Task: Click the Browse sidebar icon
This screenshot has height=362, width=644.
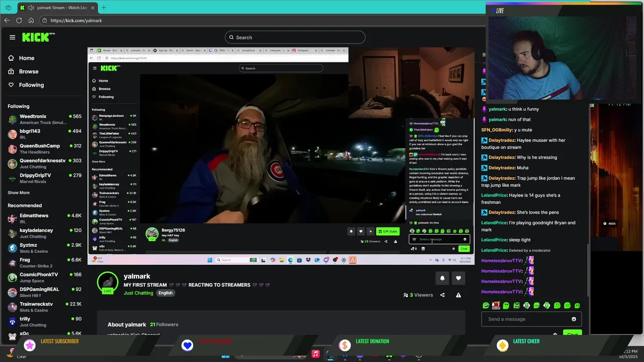Action: point(11,71)
